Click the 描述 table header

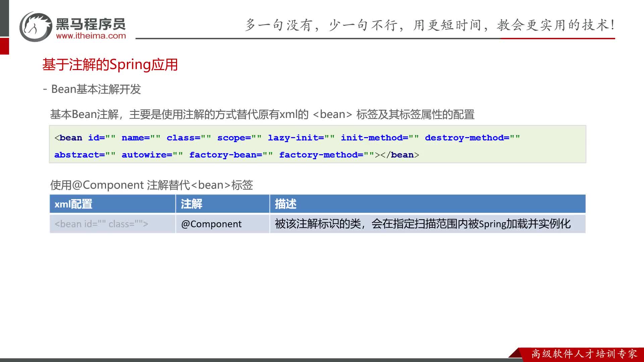tap(428, 204)
